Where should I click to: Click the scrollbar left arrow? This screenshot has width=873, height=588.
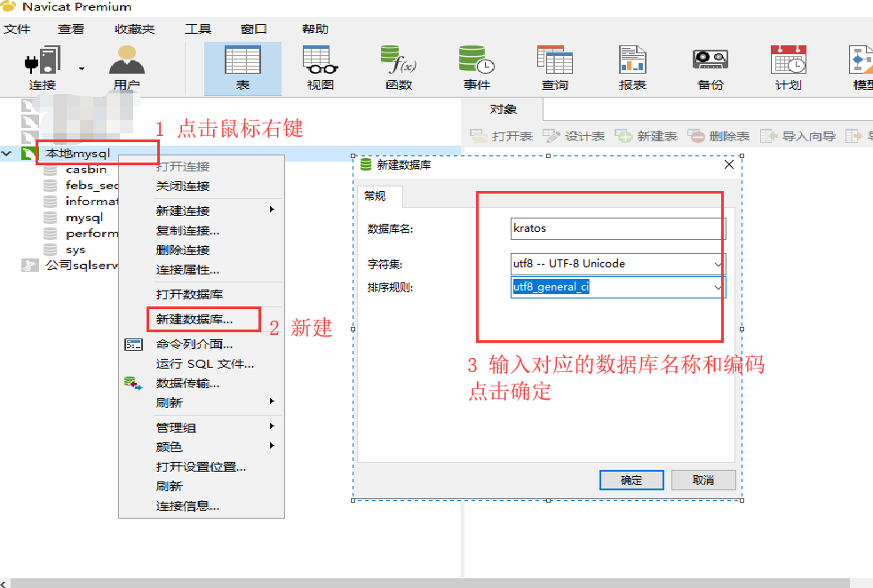click(4, 583)
